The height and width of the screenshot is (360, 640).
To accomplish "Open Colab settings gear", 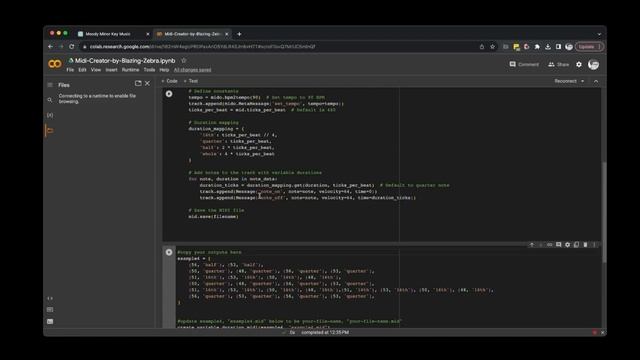I will click(579, 64).
